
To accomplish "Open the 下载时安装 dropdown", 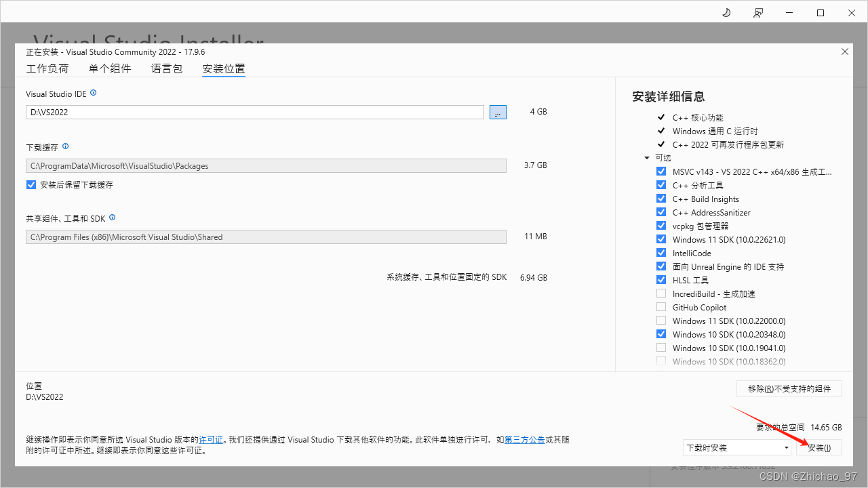I will click(x=737, y=447).
